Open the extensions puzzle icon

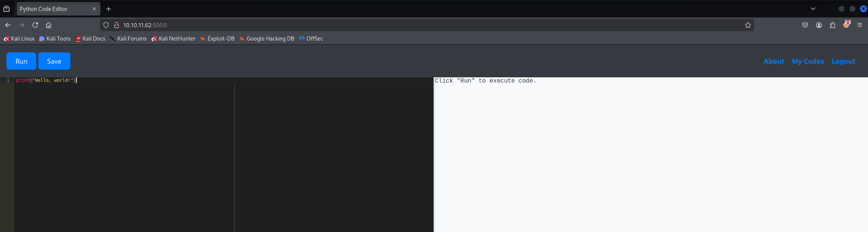[832, 25]
